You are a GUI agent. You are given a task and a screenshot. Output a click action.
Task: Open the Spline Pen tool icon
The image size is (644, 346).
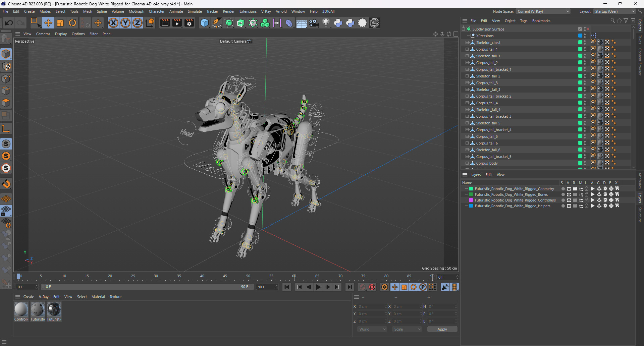tap(217, 23)
